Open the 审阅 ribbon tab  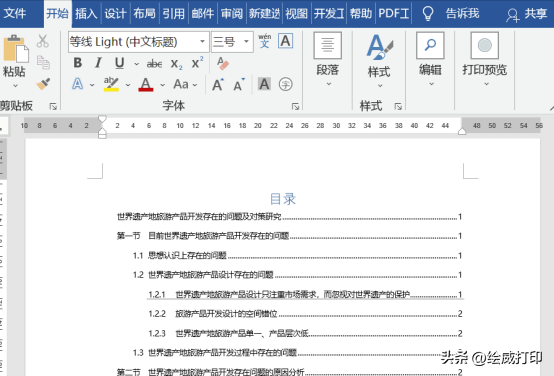point(232,13)
